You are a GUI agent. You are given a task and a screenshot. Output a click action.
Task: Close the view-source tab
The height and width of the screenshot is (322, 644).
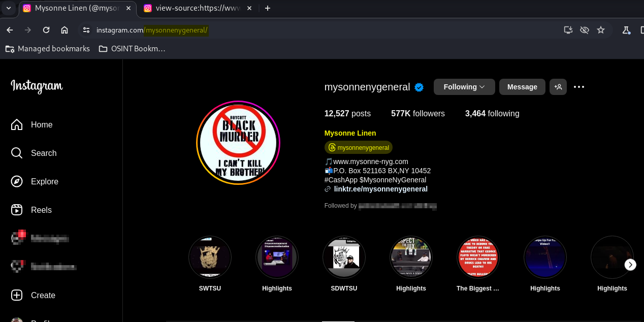pos(248,8)
